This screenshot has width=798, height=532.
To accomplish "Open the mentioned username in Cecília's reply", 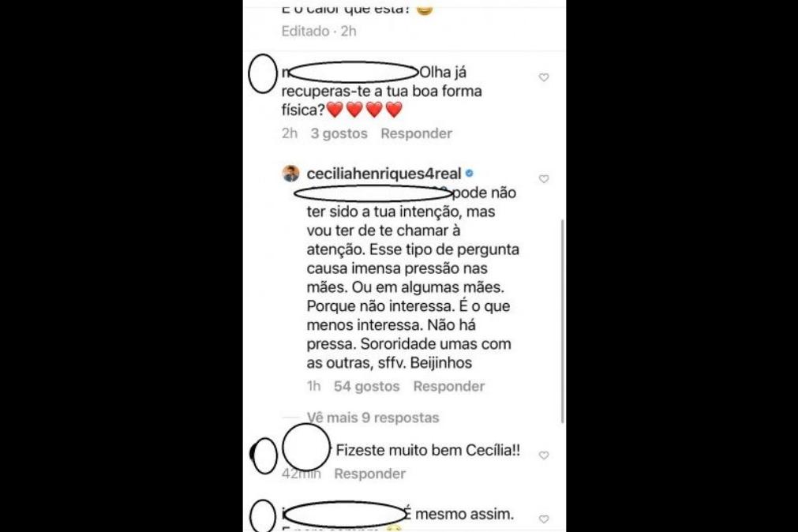I will click(x=373, y=193).
